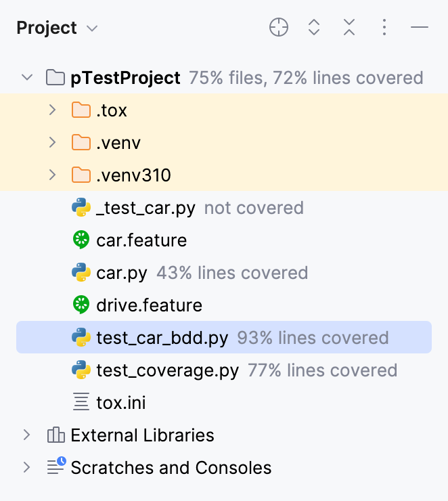
Task: Click the Collapse All icon
Action: click(349, 28)
